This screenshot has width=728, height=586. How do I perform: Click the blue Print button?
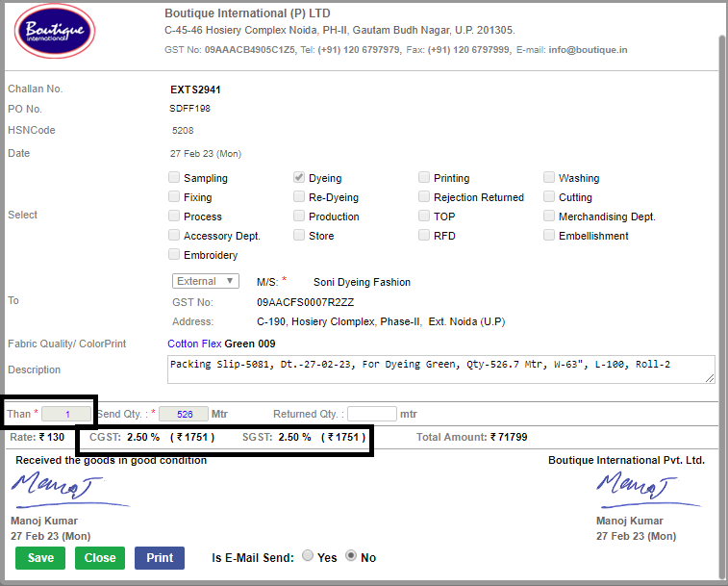160,558
